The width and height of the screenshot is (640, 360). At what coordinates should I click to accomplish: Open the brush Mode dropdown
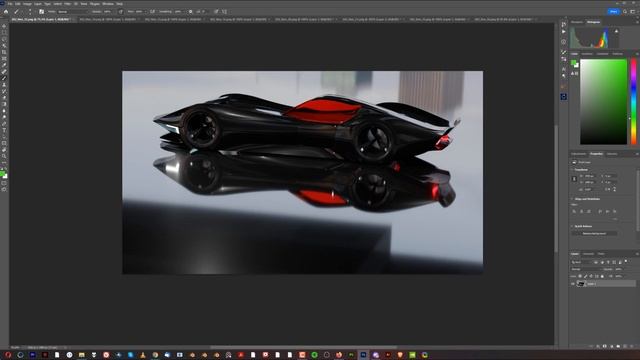[72, 11]
